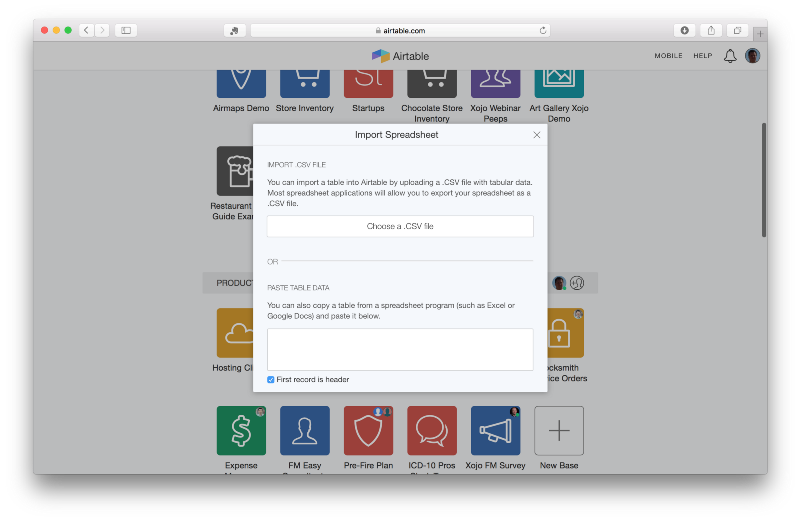Add a new Safari tab

point(760,34)
